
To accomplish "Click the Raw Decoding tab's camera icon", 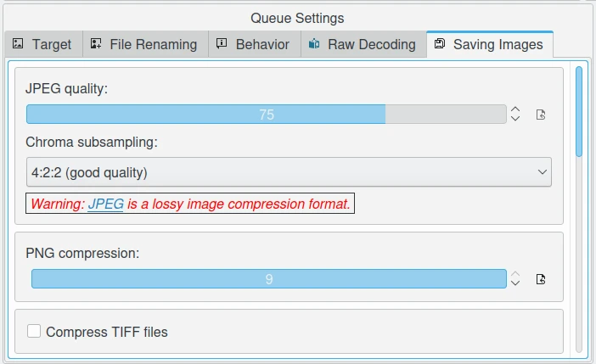I will (x=315, y=44).
